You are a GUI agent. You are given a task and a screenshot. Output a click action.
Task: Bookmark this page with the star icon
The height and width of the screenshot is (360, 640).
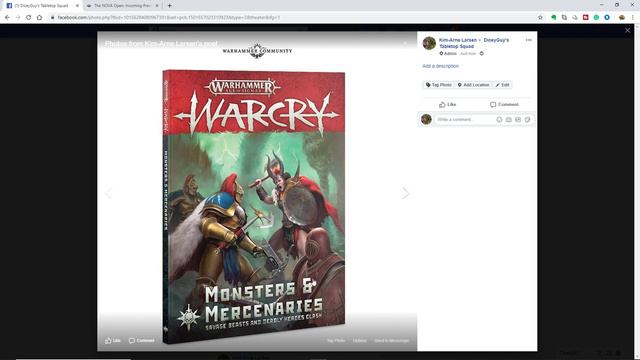point(540,18)
